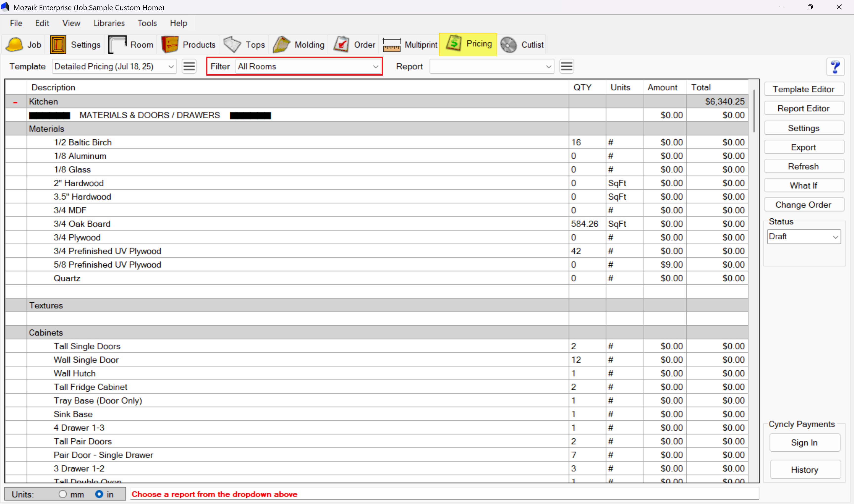Viewport: 854px width, 504px height.
Task: Click the pricing list vertical scrollbar
Action: [x=754, y=111]
